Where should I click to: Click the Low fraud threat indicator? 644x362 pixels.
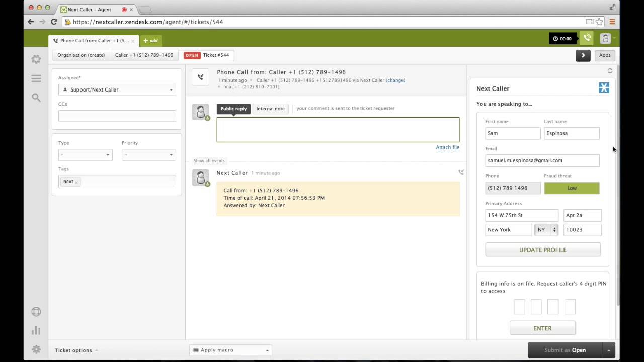[x=572, y=188]
